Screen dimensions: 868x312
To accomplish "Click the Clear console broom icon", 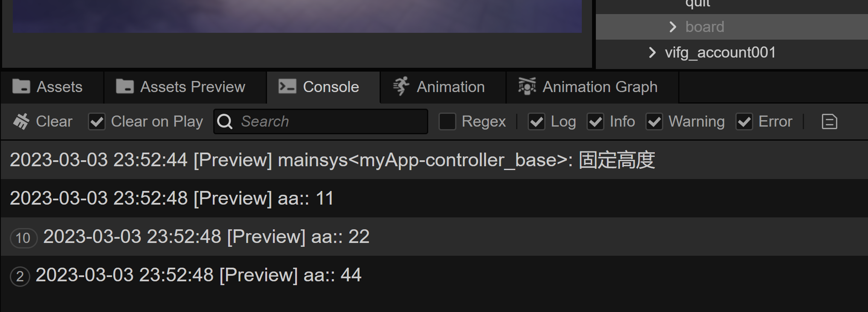I will pyautogui.click(x=21, y=121).
